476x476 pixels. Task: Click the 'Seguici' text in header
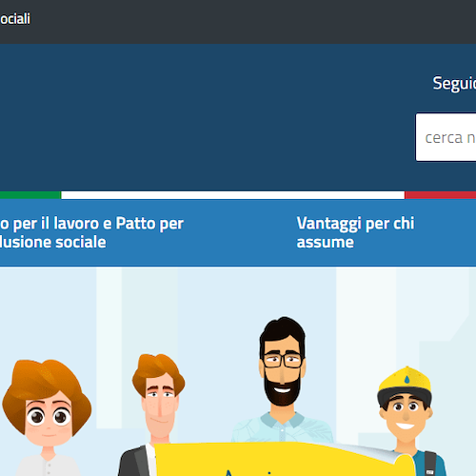click(x=454, y=83)
